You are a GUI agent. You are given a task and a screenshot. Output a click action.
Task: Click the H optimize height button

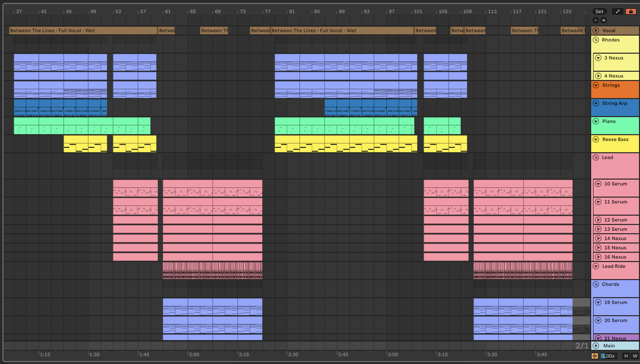click(626, 356)
